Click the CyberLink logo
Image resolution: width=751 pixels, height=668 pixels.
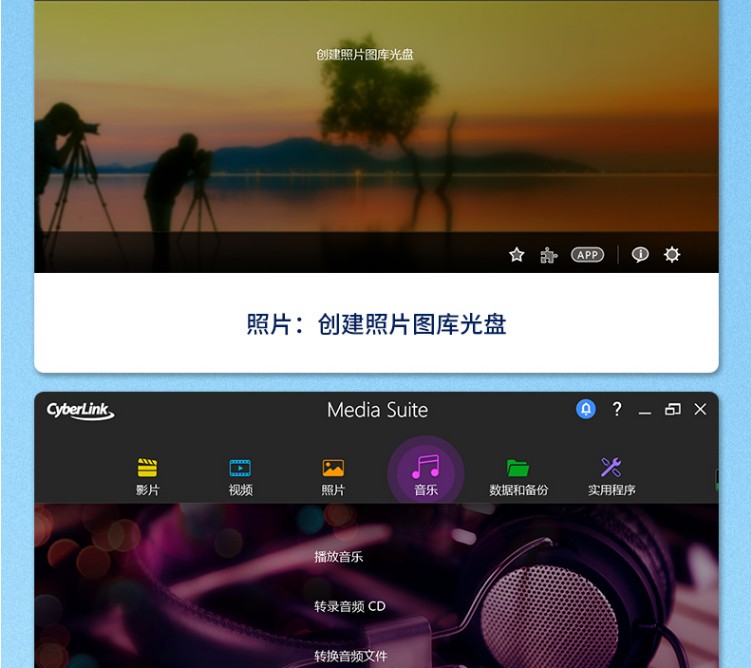[80, 411]
